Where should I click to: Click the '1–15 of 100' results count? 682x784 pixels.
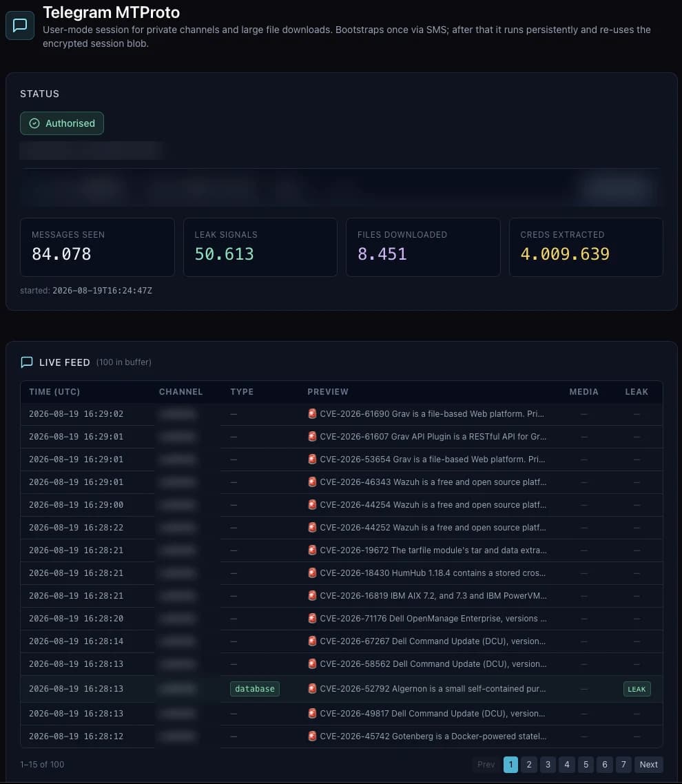coord(42,765)
